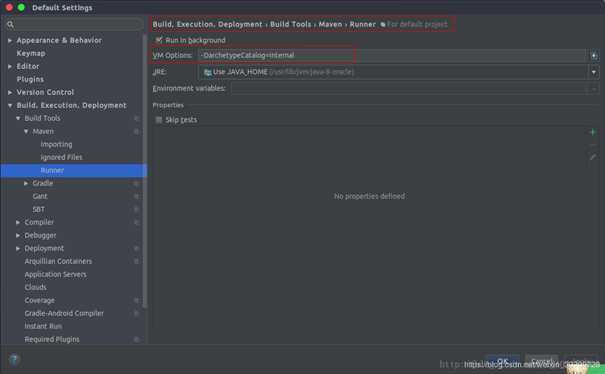Collapse the Maven node
Viewport: 605px width, 374px height.
[x=26, y=132]
